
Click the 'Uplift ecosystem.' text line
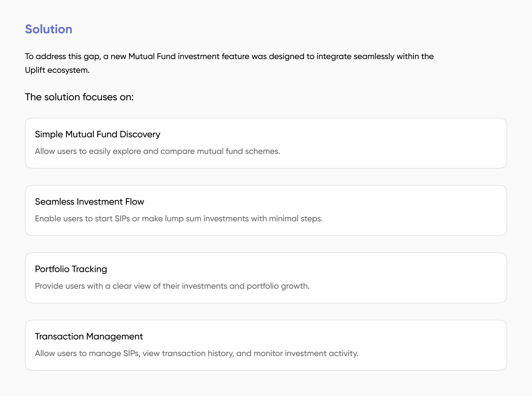point(57,70)
